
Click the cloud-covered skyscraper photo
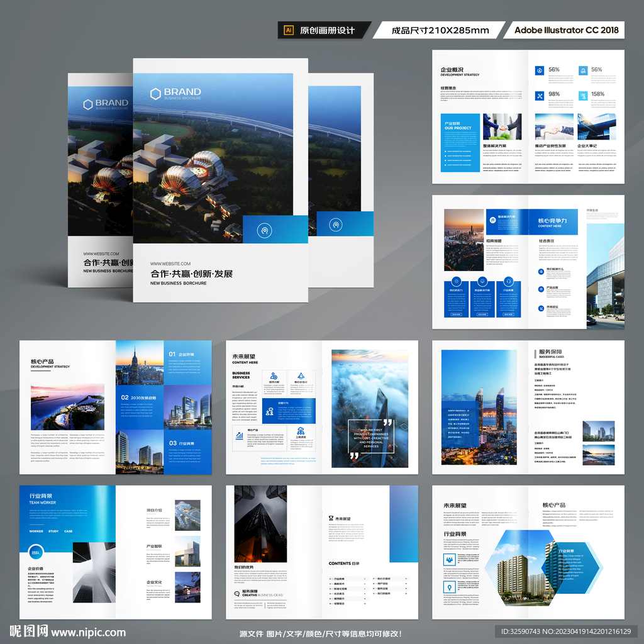point(370,409)
